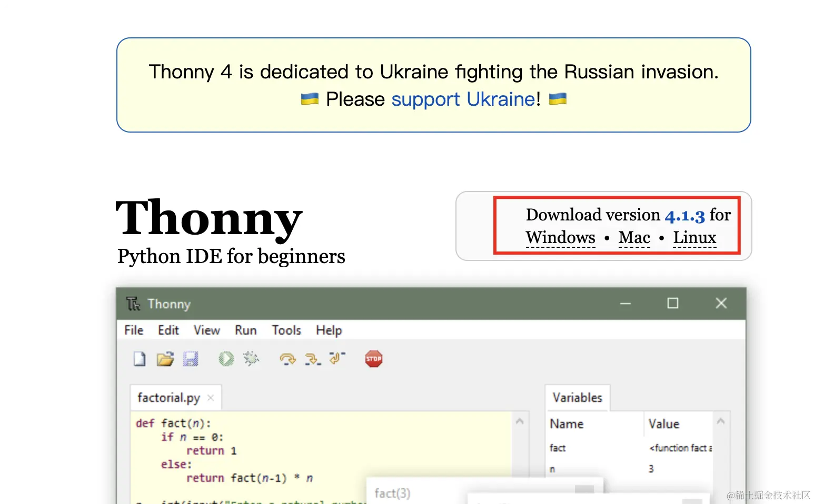This screenshot has height=504, width=814.
Task: Click the red Stop sign icon
Action: [x=374, y=359]
